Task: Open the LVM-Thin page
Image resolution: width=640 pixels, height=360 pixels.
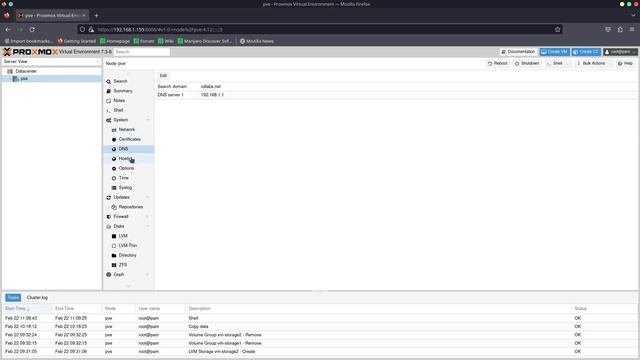Action: click(x=127, y=246)
